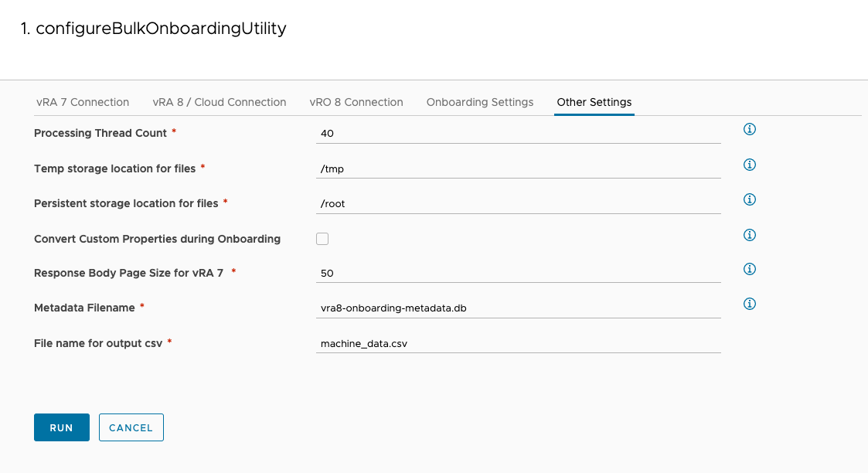Screen dimensions: 868x473
Task: Click info icon for Convert Custom Properties
Action: point(749,235)
